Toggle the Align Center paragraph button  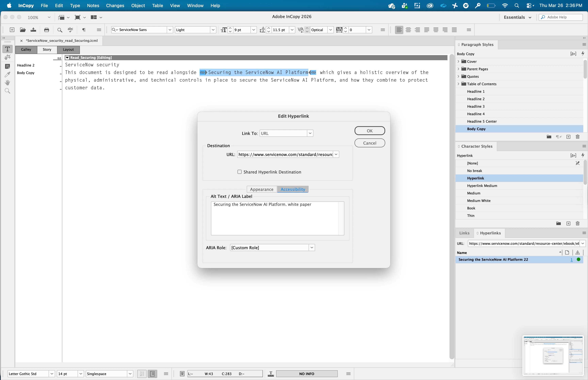[408, 30]
